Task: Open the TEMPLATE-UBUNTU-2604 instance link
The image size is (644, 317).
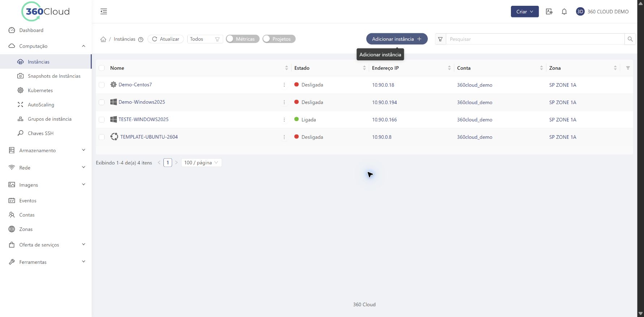Action: tap(149, 137)
